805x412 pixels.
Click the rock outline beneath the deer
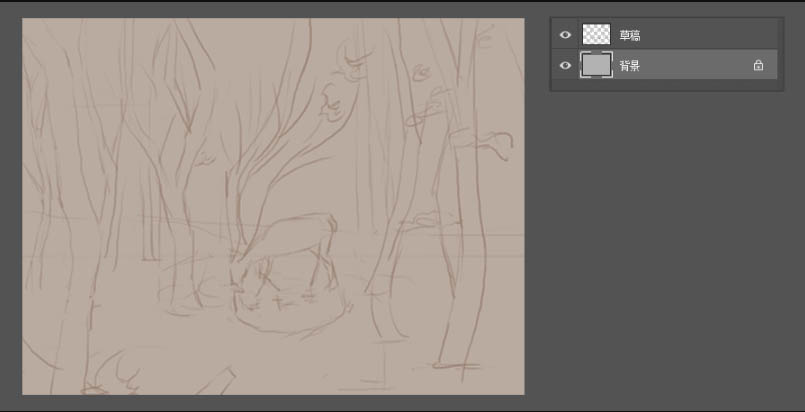(290, 313)
